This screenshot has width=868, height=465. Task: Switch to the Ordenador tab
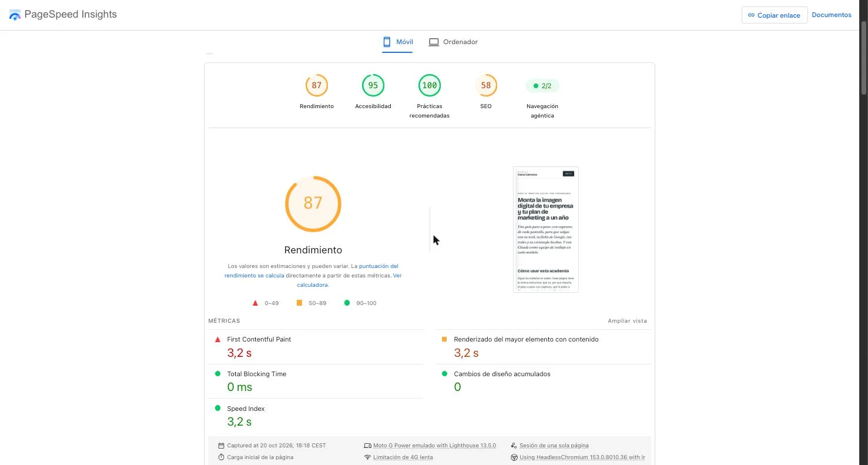click(x=453, y=42)
